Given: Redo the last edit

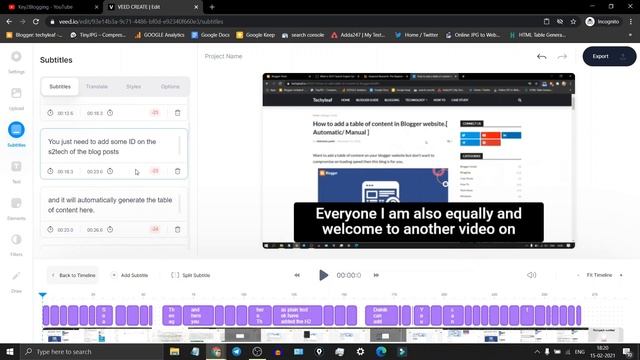Looking at the screenshot, I should pyautogui.click(x=562, y=56).
